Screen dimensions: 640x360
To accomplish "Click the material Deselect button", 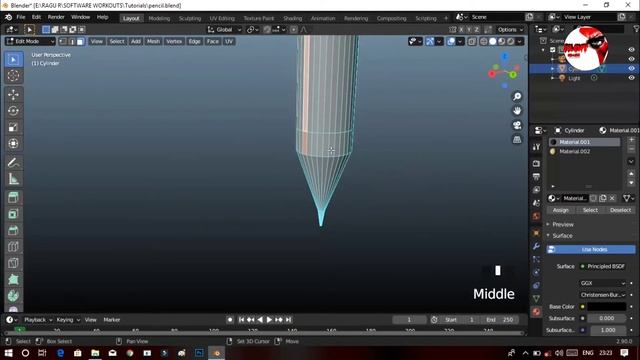I will pyautogui.click(x=620, y=210).
